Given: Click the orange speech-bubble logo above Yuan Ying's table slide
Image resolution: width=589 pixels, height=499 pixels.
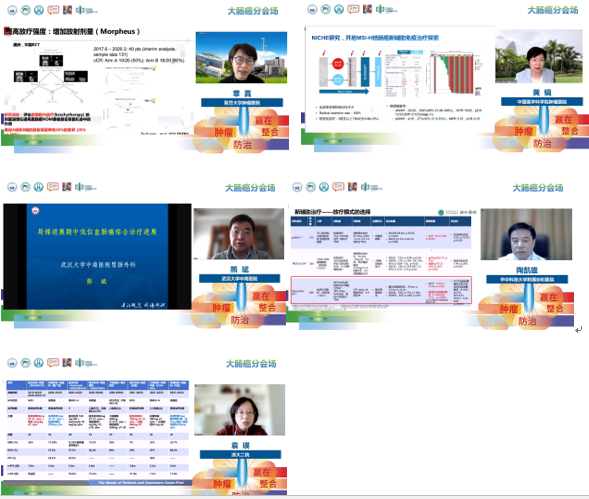Looking at the screenshot, I should (53, 363).
